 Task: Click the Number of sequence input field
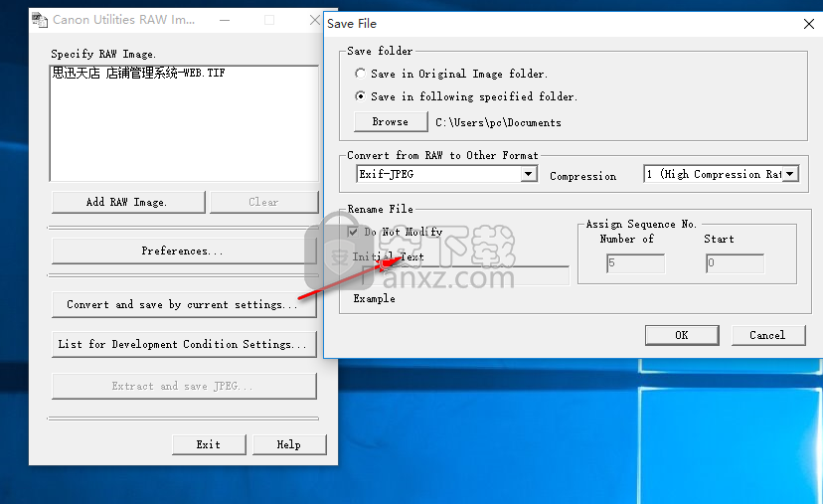click(x=635, y=263)
